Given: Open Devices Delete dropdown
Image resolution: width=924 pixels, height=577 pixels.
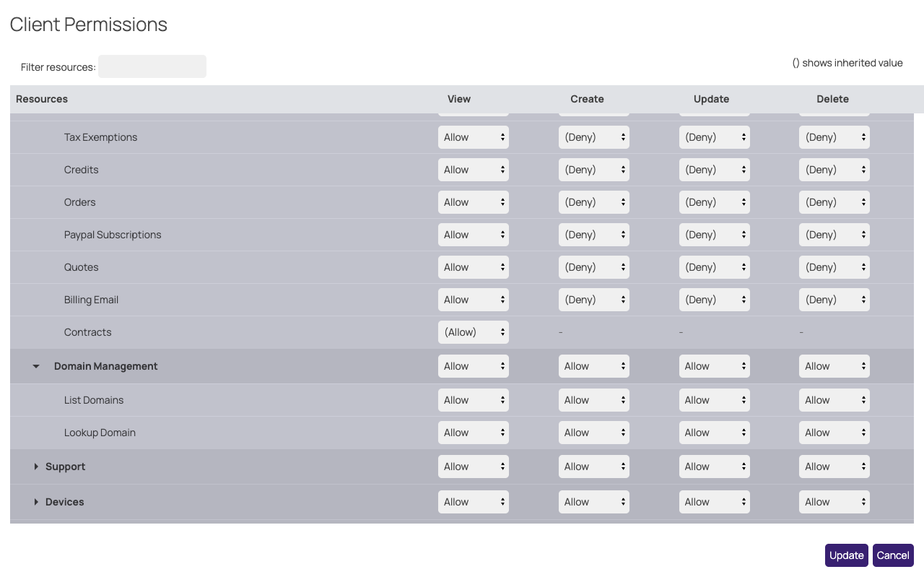Looking at the screenshot, I should [834, 502].
